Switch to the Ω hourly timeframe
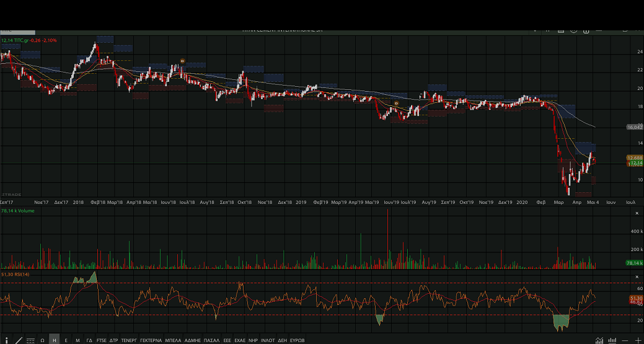Viewport: 644px width, 344px height. 42,340
